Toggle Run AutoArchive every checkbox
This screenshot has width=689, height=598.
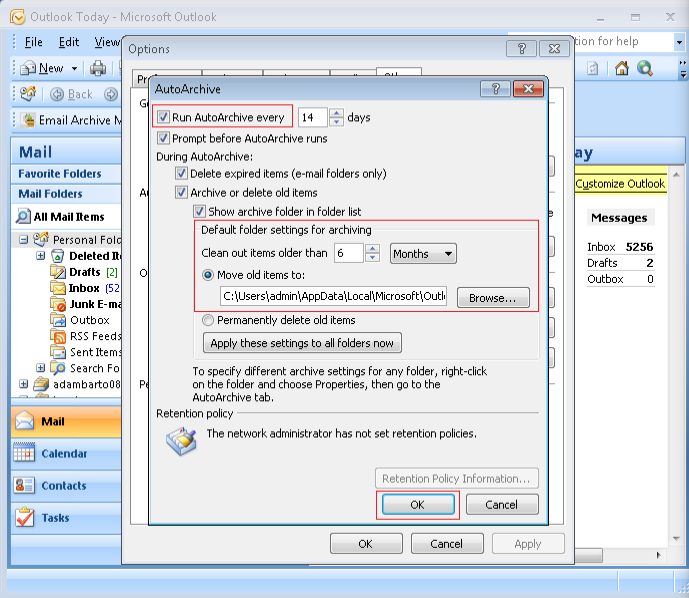[163, 117]
